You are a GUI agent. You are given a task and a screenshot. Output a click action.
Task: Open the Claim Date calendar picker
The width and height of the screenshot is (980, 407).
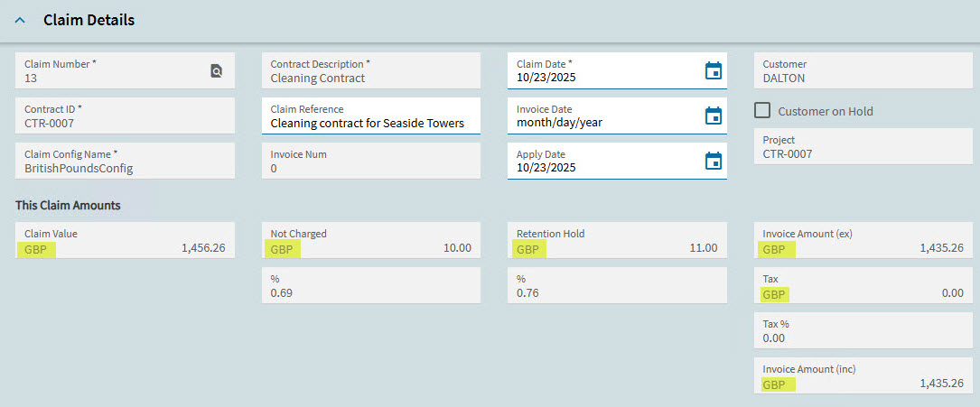(x=714, y=70)
